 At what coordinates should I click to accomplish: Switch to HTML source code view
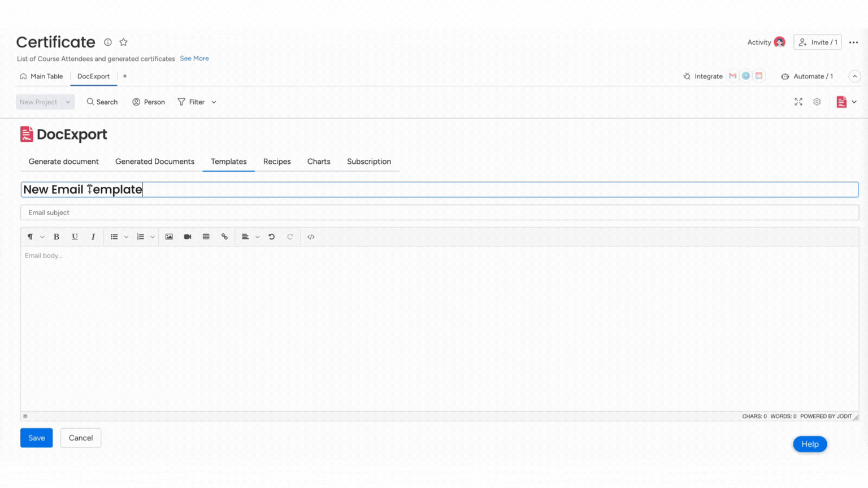pyautogui.click(x=311, y=237)
